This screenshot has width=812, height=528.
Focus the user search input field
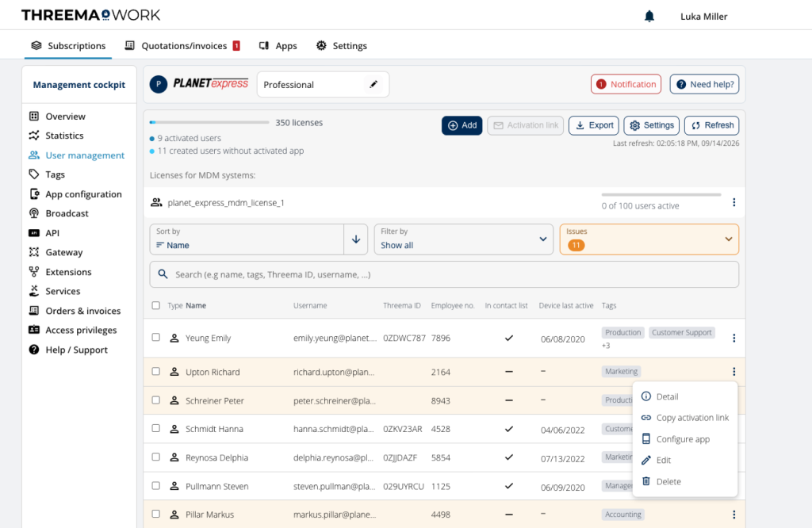point(444,274)
